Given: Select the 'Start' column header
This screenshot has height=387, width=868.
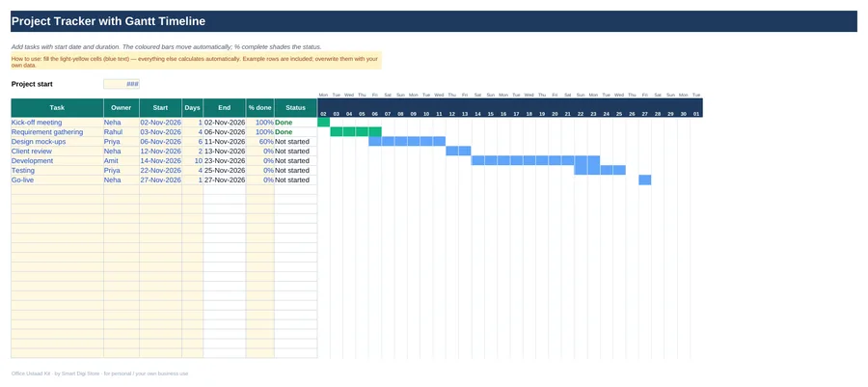Looking at the screenshot, I should pos(160,108).
